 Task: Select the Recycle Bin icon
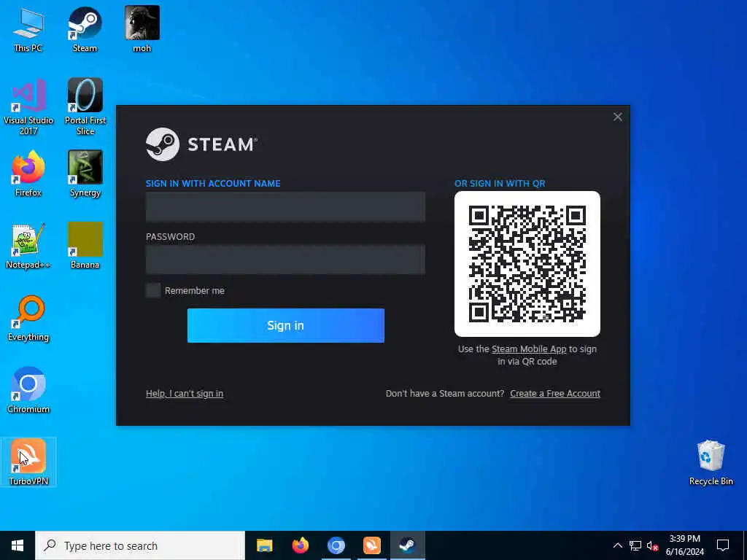tap(711, 462)
